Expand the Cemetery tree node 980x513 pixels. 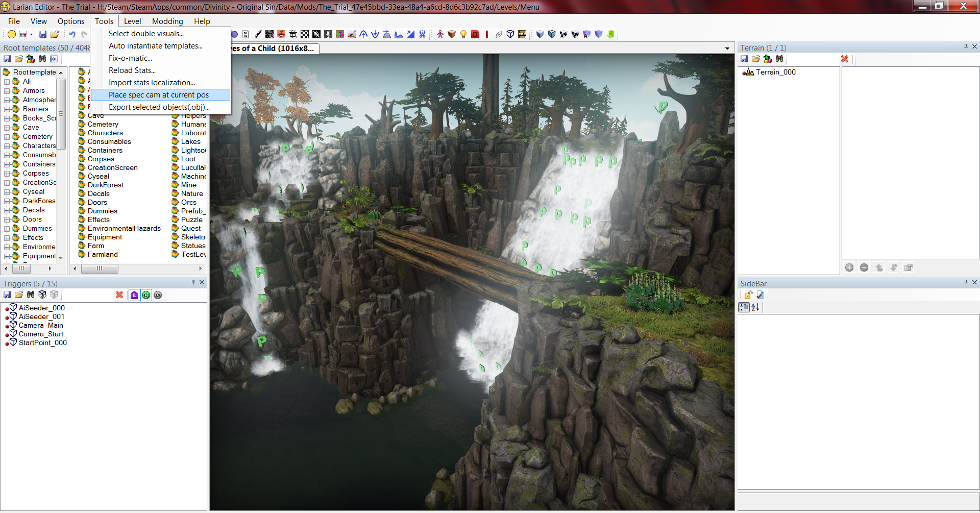(x=7, y=137)
